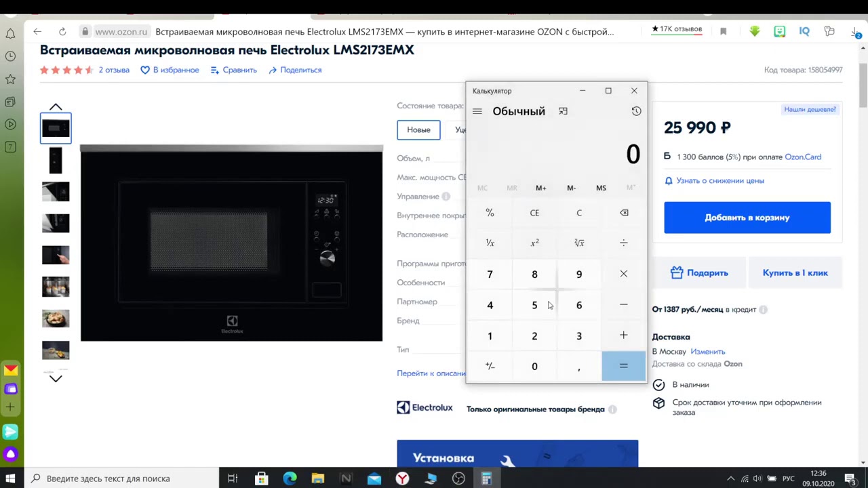The width and height of the screenshot is (868, 488).
Task: Add product to В избранное favorites
Action: coord(170,70)
